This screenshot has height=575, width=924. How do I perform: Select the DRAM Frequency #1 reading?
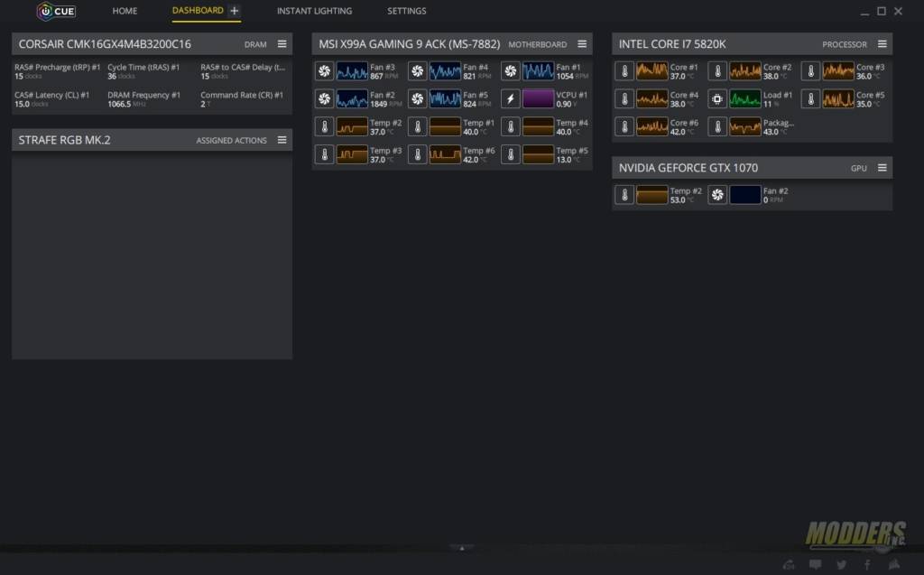coord(143,99)
